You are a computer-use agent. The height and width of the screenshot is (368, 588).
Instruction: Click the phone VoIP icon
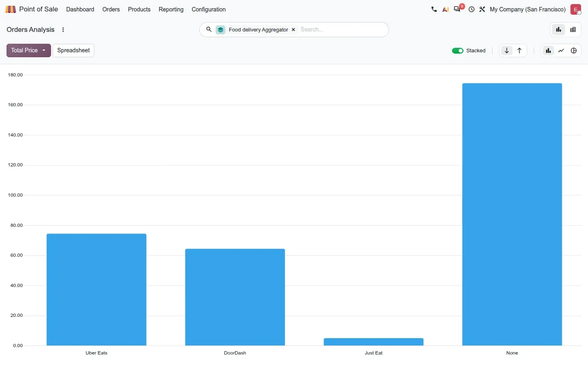(x=434, y=9)
